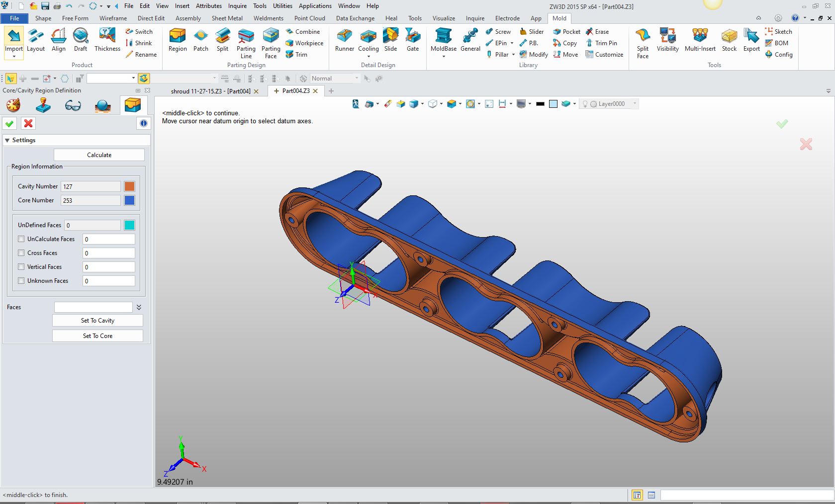Expand the MoldBase dropdown arrow

pyautogui.click(x=444, y=57)
